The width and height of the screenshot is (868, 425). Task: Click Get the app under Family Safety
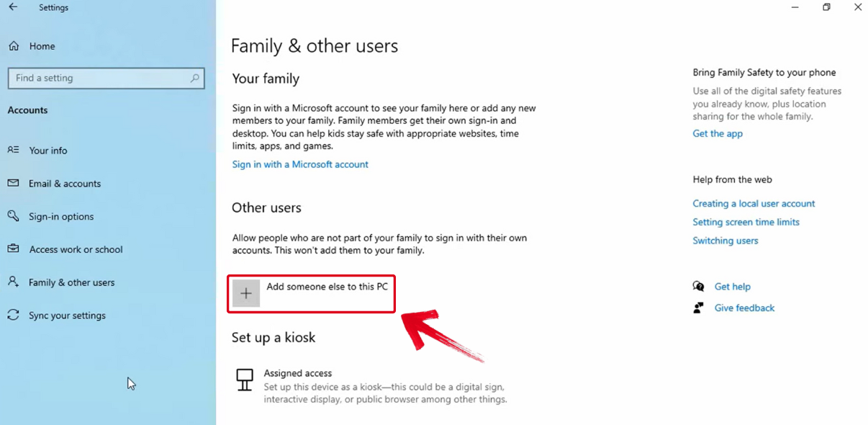[717, 133]
